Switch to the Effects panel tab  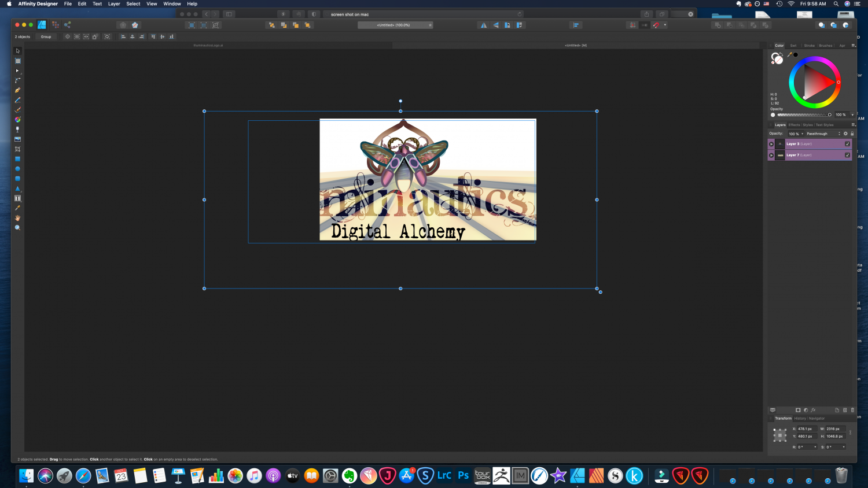coord(793,124)
